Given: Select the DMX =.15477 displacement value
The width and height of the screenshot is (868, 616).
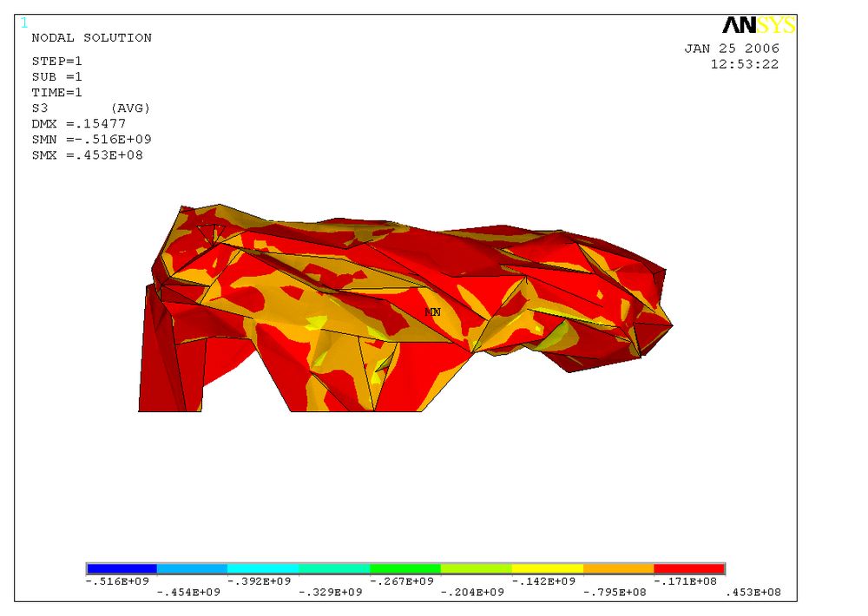Looking at the screenshot, I should [79, 124].
